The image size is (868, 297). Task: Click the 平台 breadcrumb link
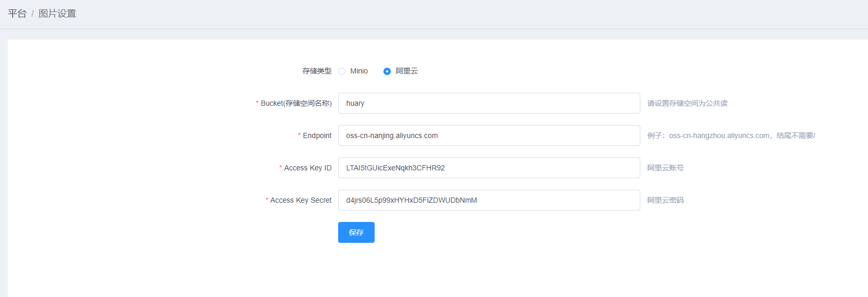click(x=17, y=14)
